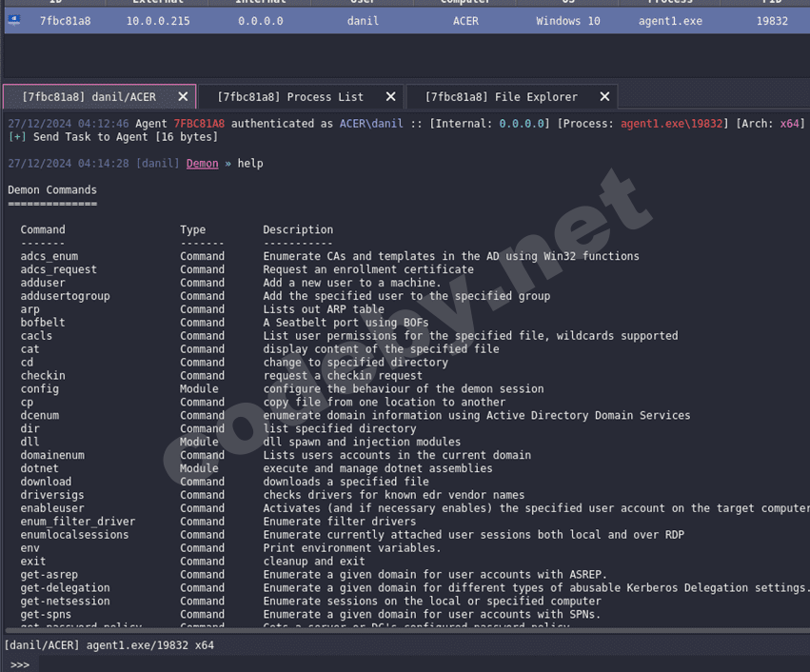Click 'get-delegation' command entry
Viewport: 810px width, 672px height.
click(x=65, y=588)
